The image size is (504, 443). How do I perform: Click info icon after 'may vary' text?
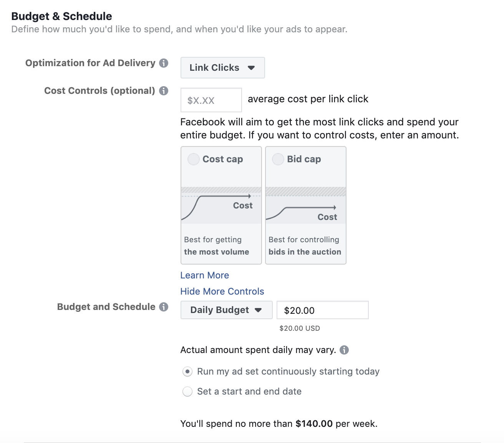click(344, 350)
